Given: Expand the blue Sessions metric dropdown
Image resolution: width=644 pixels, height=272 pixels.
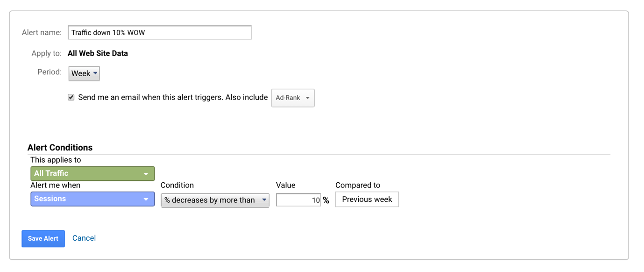Looking at the screenshot, I should click(92, 199).
